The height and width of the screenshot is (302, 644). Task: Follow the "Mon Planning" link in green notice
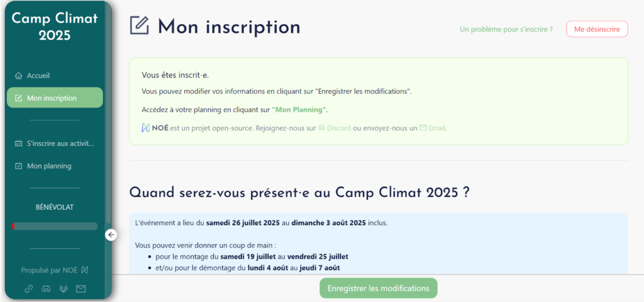[299, 110]
